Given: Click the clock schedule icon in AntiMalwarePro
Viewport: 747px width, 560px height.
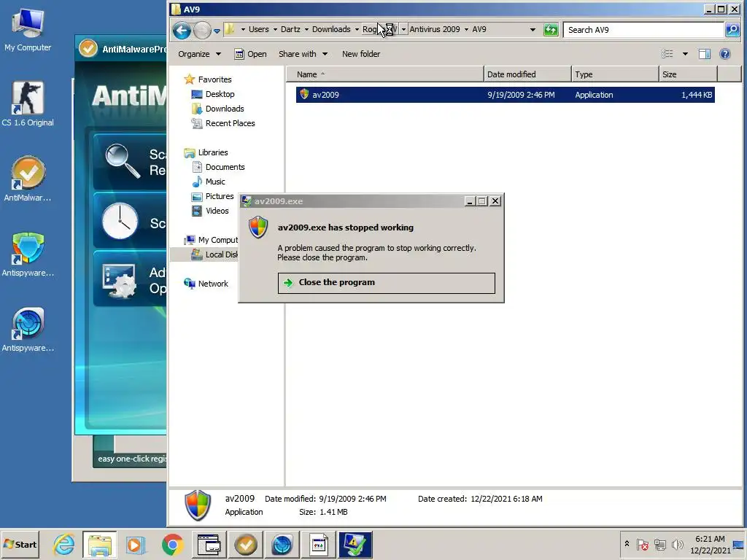Looking at the screenshot, I should point(120,222).
